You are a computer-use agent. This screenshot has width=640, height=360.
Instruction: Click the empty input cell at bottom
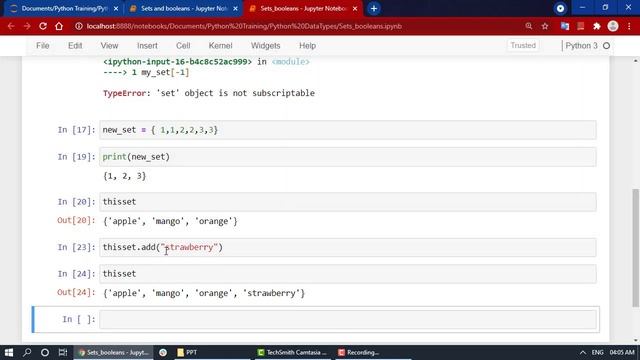pyautogui.click(x=348, y=319)
